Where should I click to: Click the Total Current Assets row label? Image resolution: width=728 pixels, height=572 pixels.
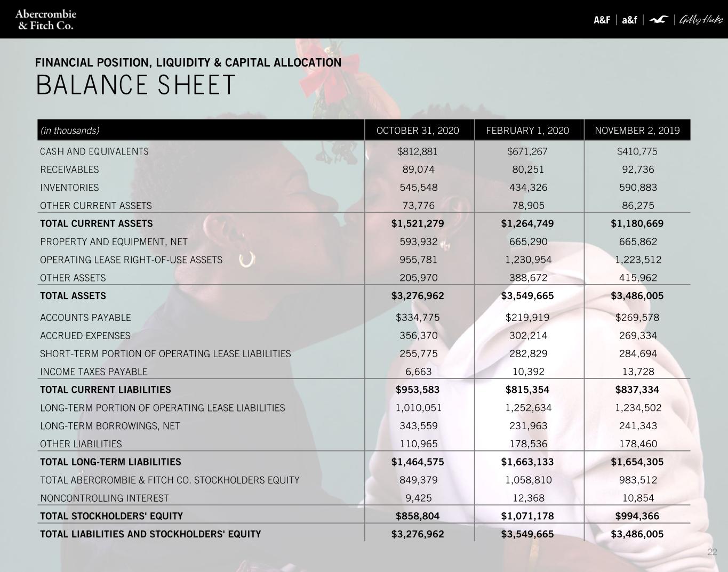(x=97, y=223)
